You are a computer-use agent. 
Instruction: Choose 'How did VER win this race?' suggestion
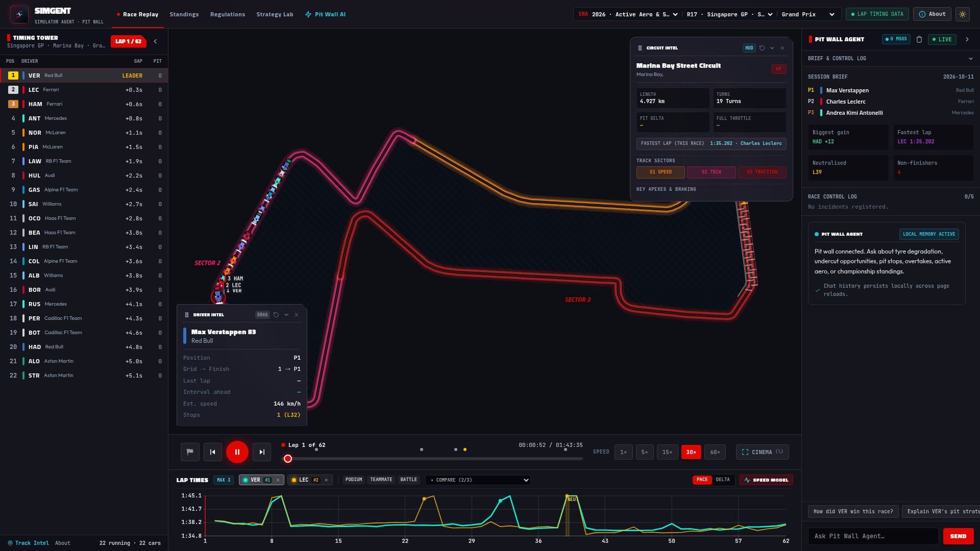(853, 511)
